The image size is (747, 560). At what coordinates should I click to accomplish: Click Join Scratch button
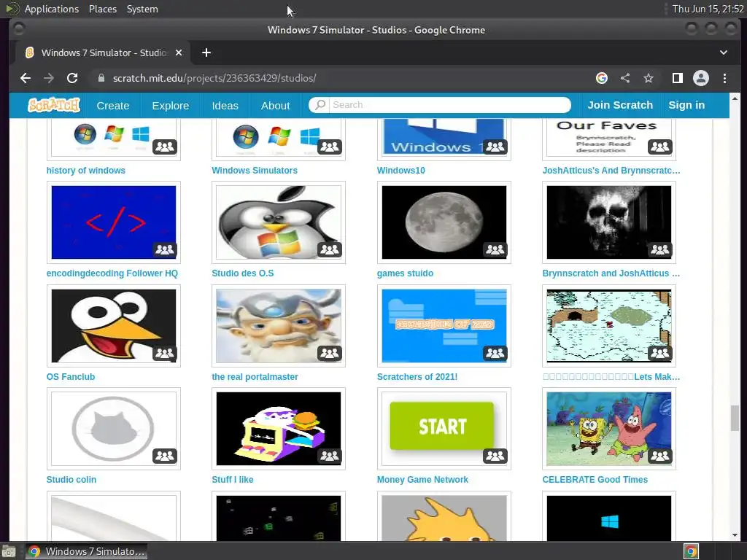(x=620, y=105)
